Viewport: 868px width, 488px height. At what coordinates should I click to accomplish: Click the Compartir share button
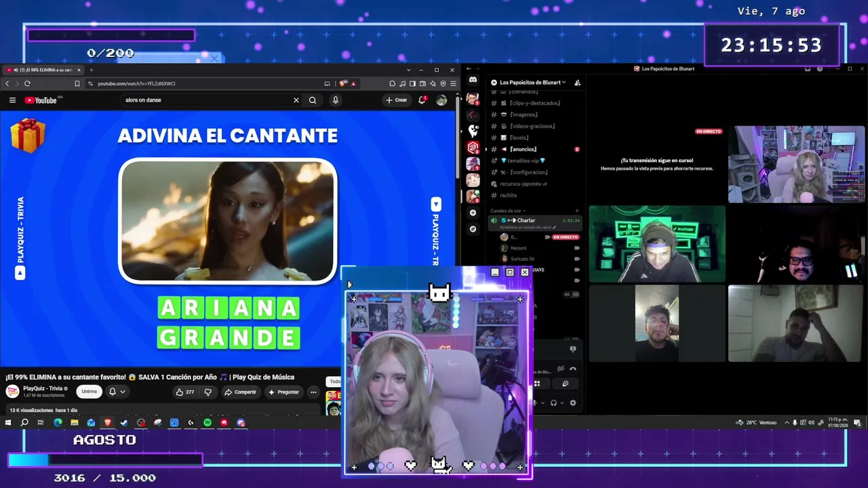click(x=241, y=392)
